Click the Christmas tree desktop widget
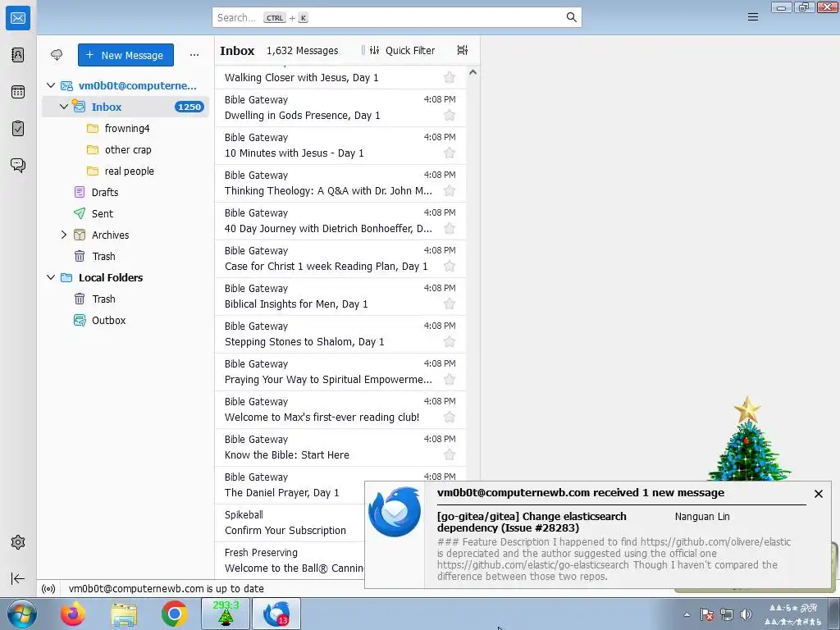Image resolution: width=840 pixels, height=630 pixels. [x=748, y=440]
